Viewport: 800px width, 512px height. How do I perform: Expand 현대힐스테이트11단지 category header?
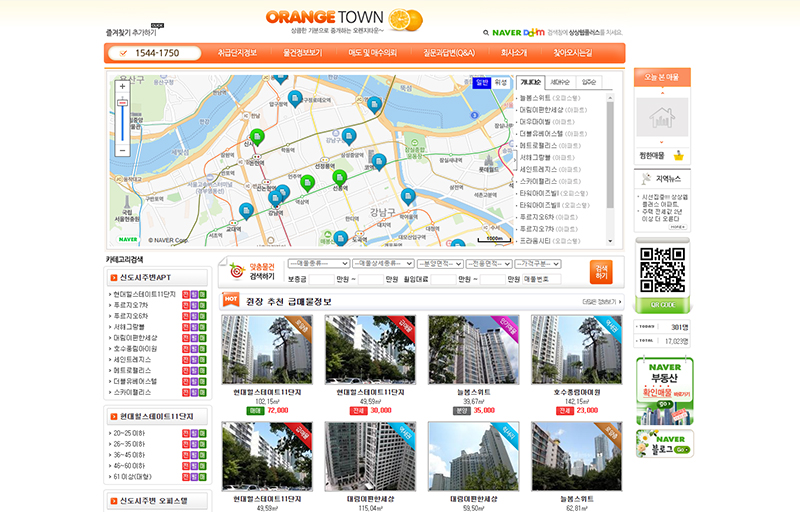(x=157, y=417)
